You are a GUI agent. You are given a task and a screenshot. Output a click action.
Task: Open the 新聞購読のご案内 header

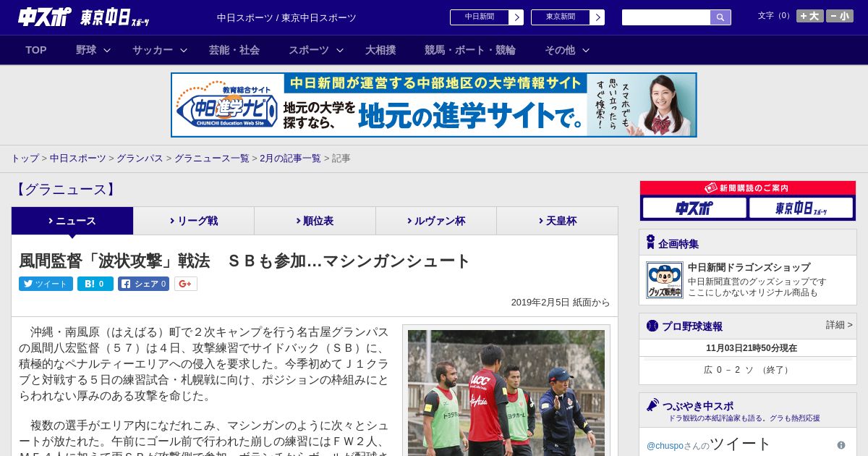748,187
